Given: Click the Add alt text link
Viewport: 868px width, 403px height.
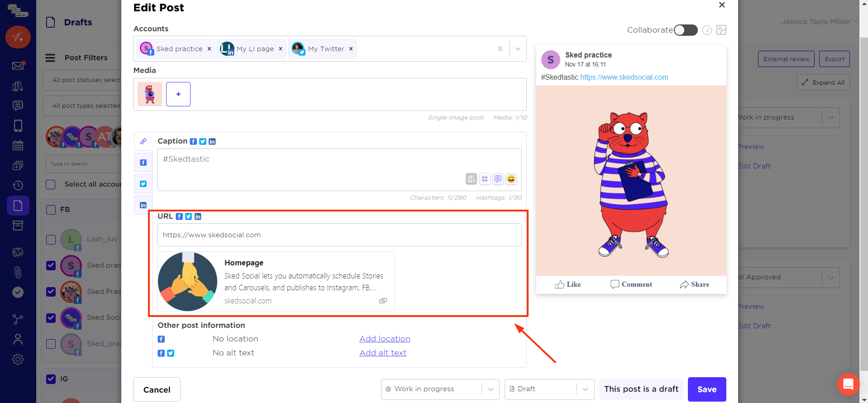Looking at the screenshot, I should 383,353.
